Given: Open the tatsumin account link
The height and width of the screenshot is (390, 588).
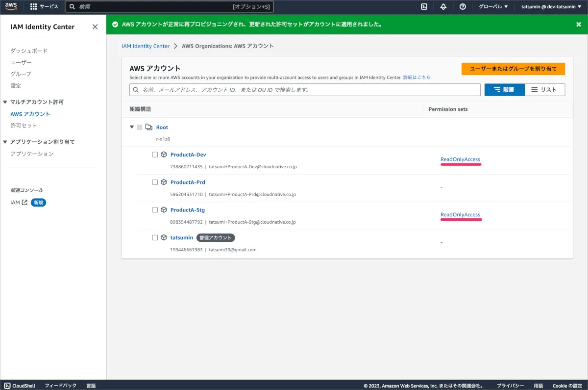Looking at the screenshot, I should click(x=182, y=237).
